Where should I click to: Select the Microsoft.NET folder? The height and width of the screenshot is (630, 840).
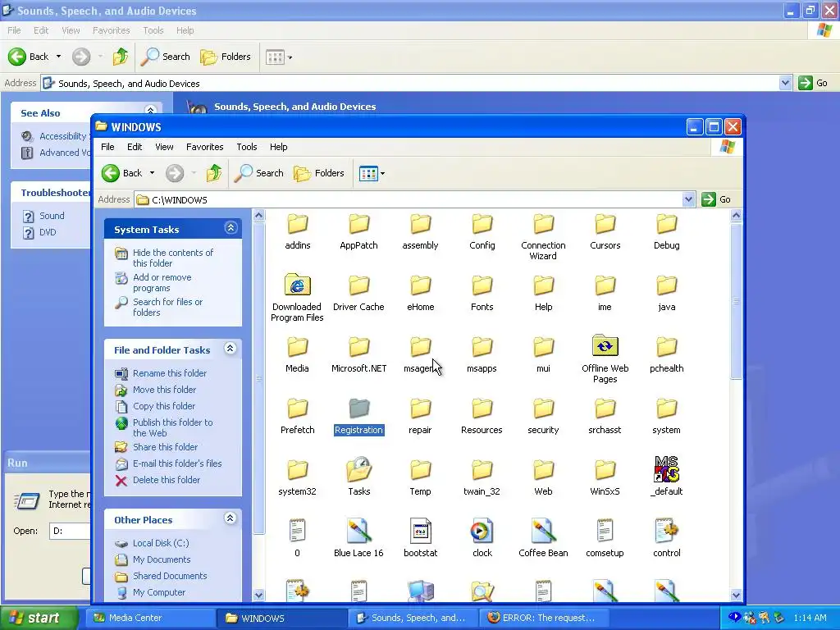click(359, 355)
